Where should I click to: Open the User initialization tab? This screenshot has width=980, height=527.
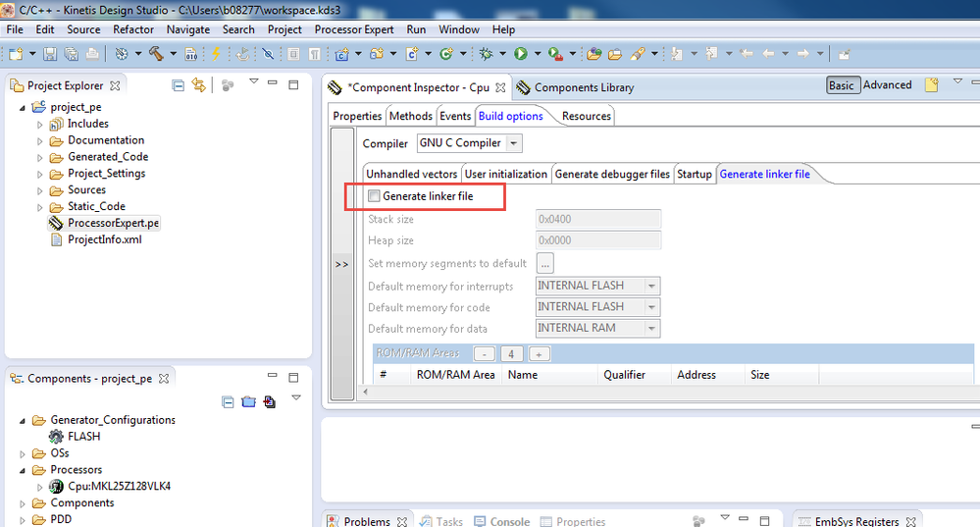[x=505, y=174]
